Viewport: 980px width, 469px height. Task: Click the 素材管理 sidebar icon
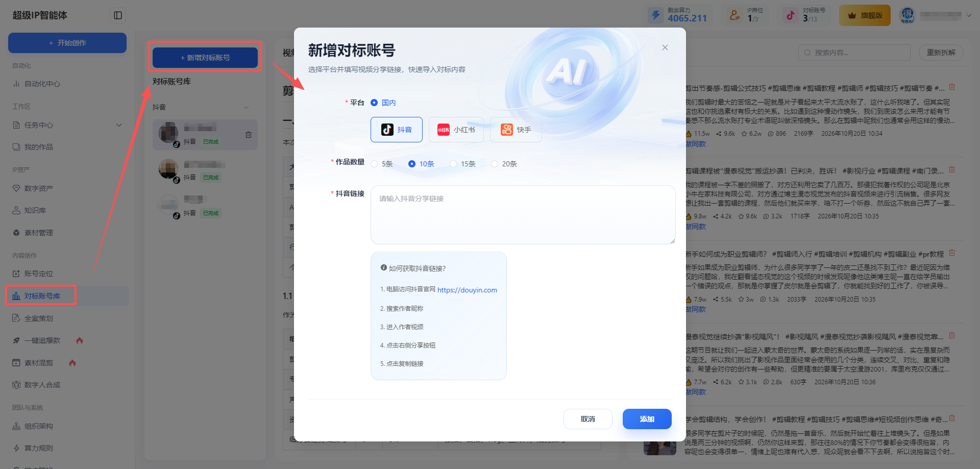pos(16,233)
